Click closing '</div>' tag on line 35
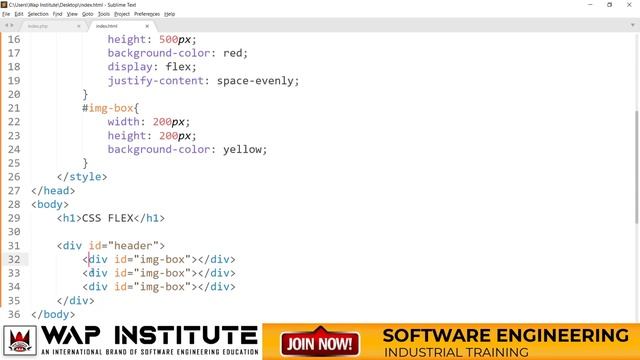Image resolution: width=640 pixels, height=360 pixels. click(x=76, y=301)
